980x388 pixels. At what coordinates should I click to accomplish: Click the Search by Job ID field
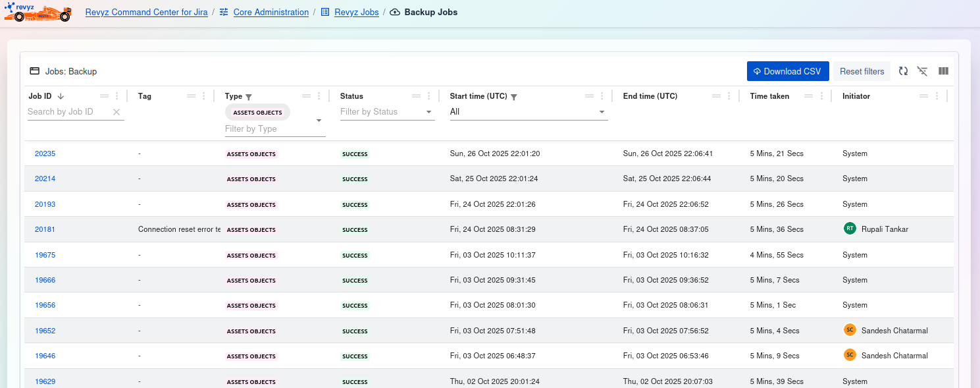(68, 112)
